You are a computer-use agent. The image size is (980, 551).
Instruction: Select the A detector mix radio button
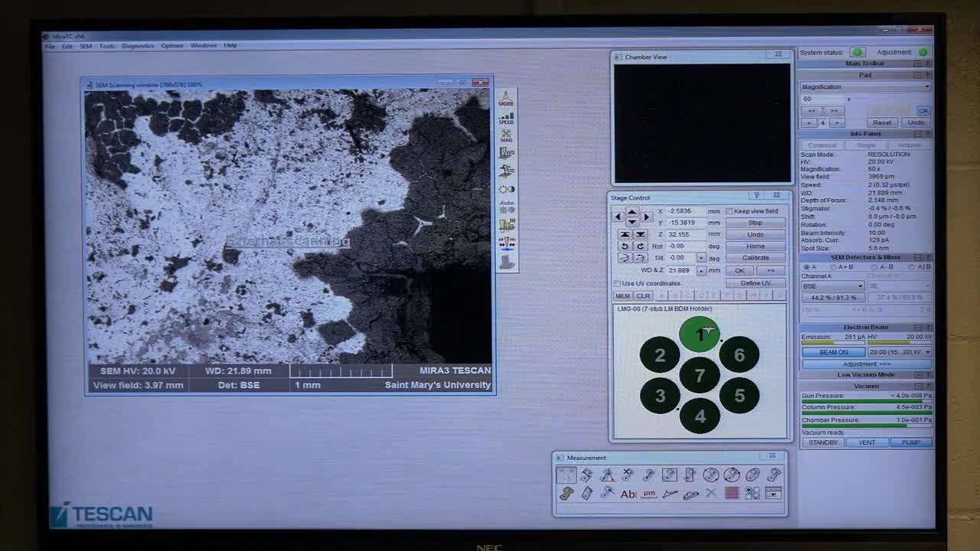[807, 267]
